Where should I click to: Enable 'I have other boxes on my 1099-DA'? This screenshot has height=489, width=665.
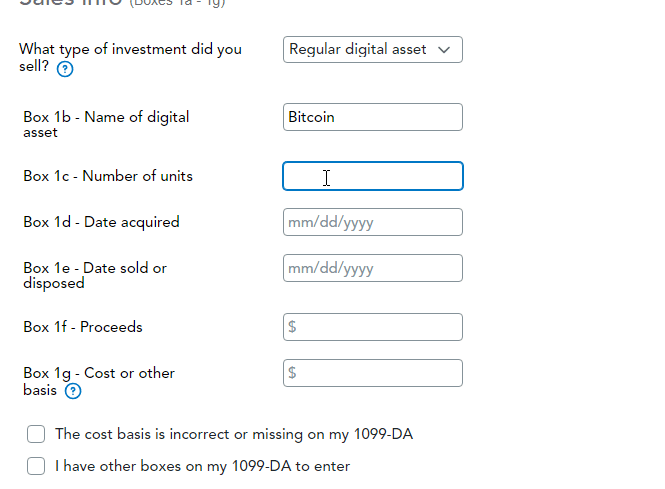point(37,466)
